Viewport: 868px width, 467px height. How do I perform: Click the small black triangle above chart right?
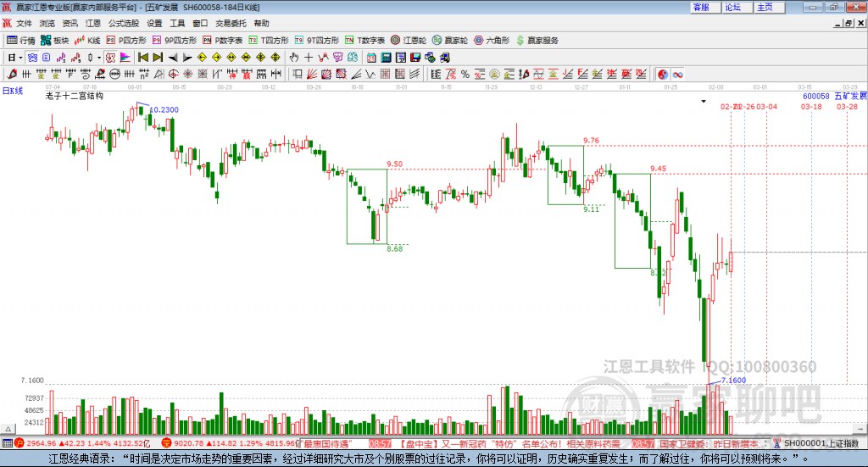[704, 101]
